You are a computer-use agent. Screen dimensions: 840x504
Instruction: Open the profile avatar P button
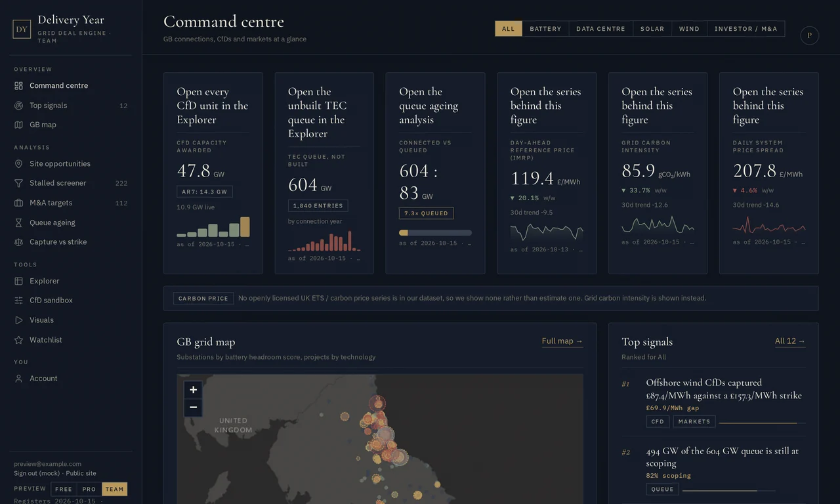tap(809, 35)
